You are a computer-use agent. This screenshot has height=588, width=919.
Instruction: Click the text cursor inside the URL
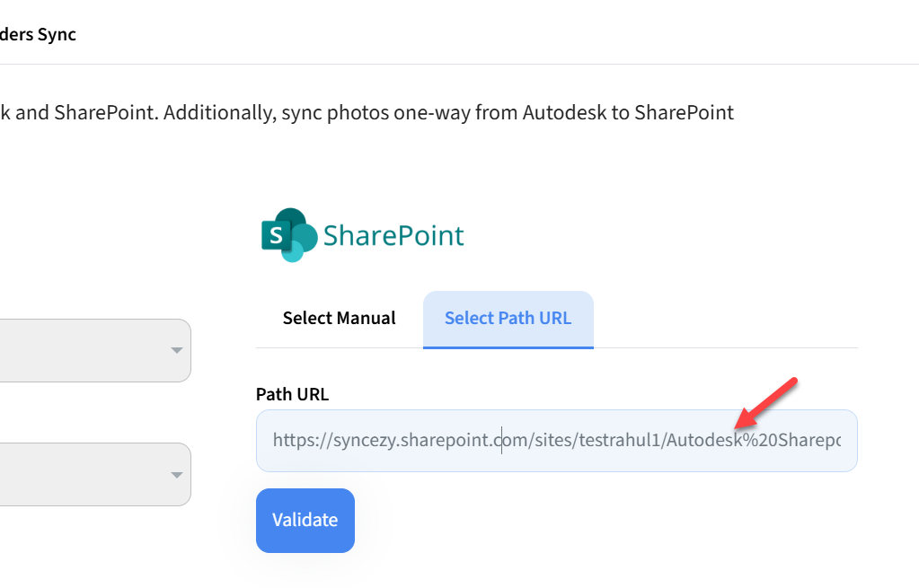pos(501,441)
